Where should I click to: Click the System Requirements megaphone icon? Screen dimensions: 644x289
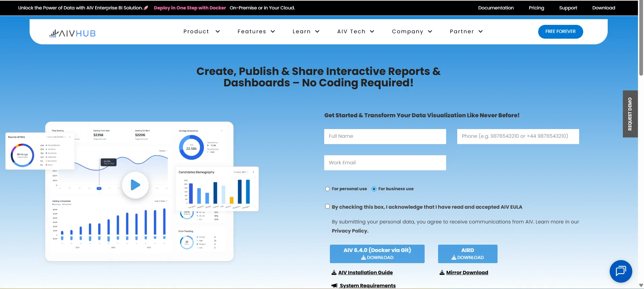[334, 286]
